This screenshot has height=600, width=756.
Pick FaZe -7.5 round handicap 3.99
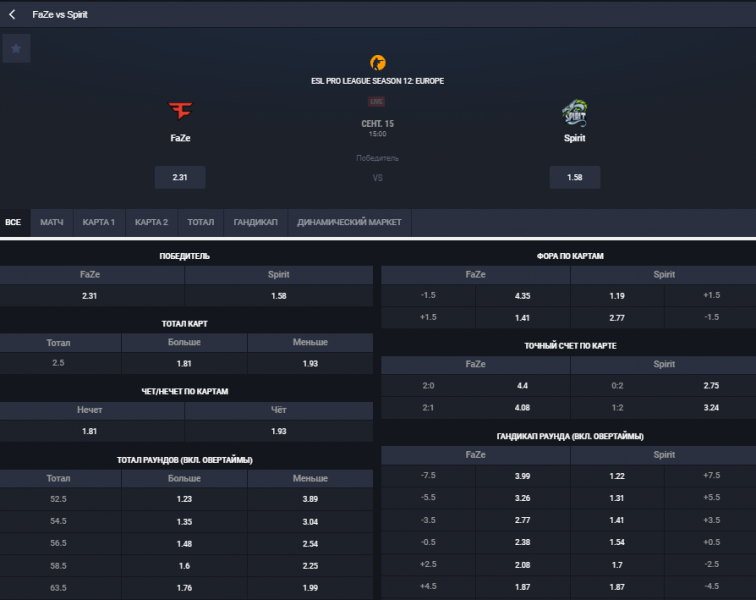523,476
